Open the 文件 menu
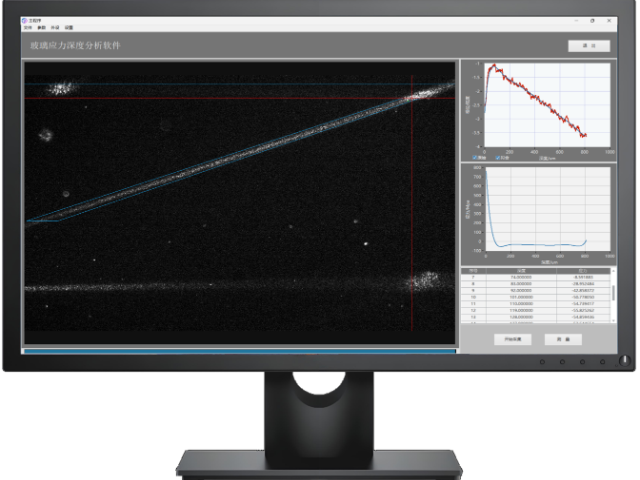Image resolution: width=640 pixels, height=480 pixels. tap(28, 28)
